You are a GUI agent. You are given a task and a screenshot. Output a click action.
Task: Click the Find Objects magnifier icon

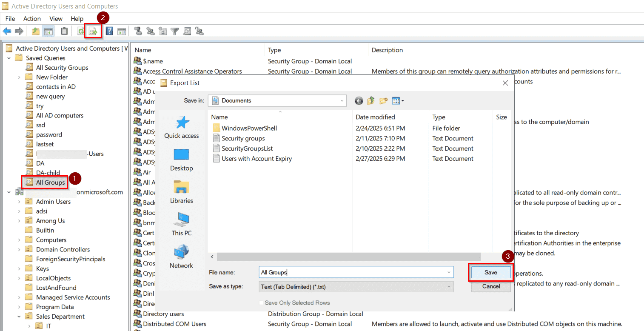(x=187, y=31)
